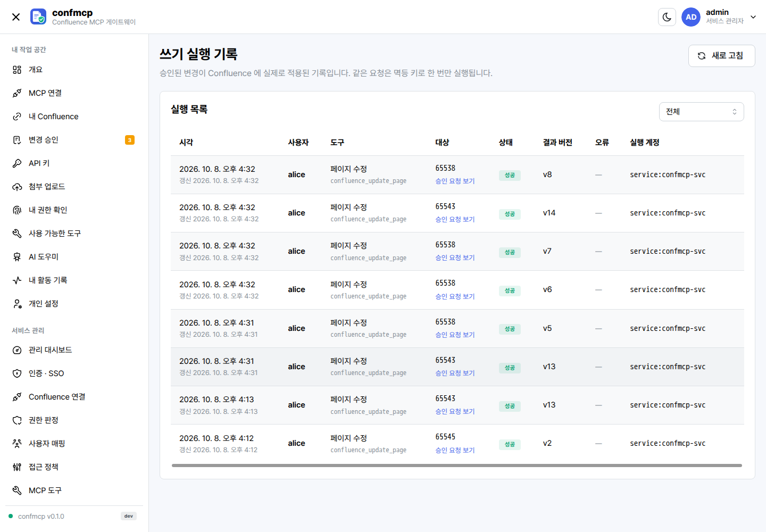Click the 내 권한 확인 fingerprint icon
Screen dimensions: 766x532
(x=17, y=210)
